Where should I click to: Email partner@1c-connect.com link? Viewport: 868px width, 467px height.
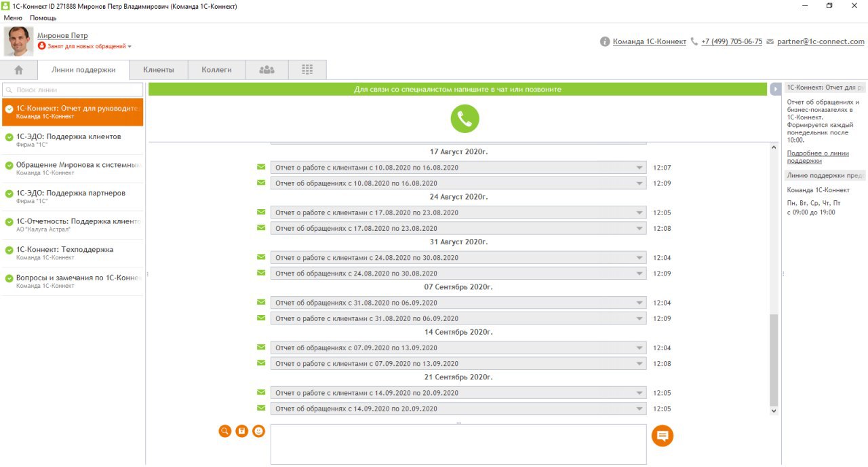[821, 41]
